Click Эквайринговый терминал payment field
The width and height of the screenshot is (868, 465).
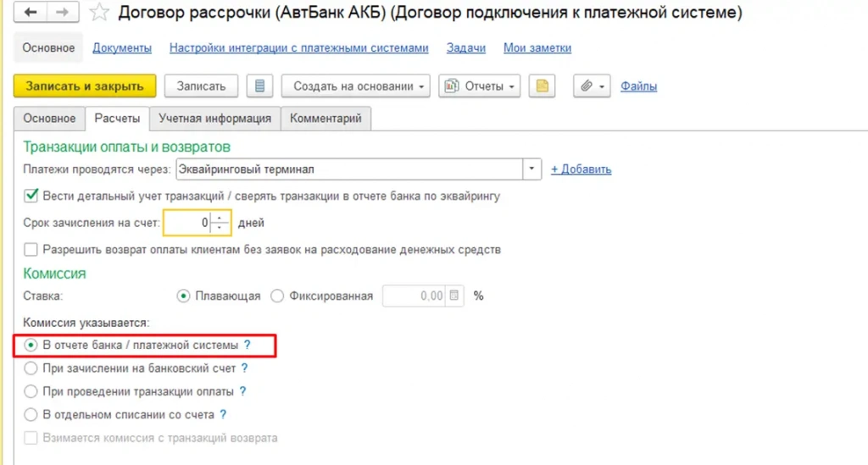pos(349,169)
